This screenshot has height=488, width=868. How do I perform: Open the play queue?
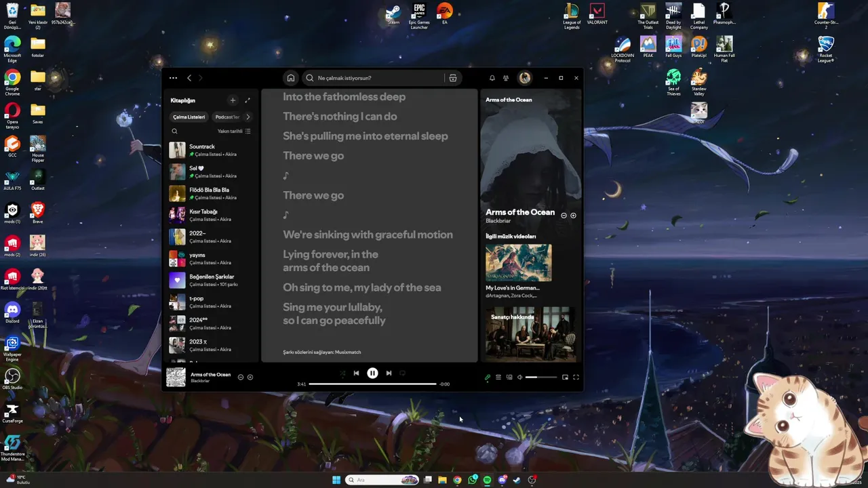click(x=498, y=378)
